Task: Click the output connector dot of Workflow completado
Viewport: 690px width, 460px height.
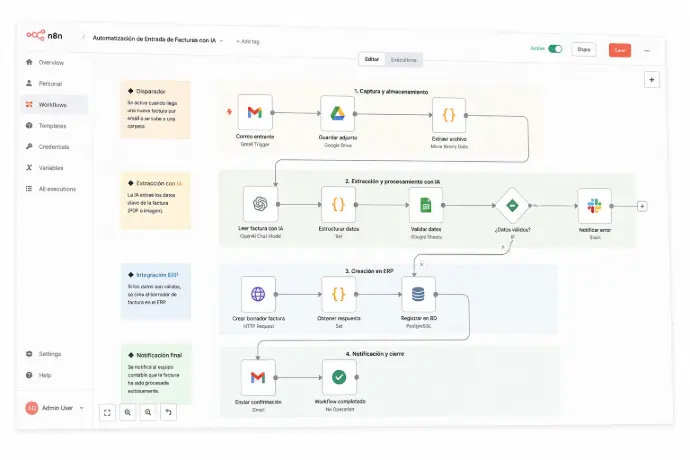Action: [357, 377]
